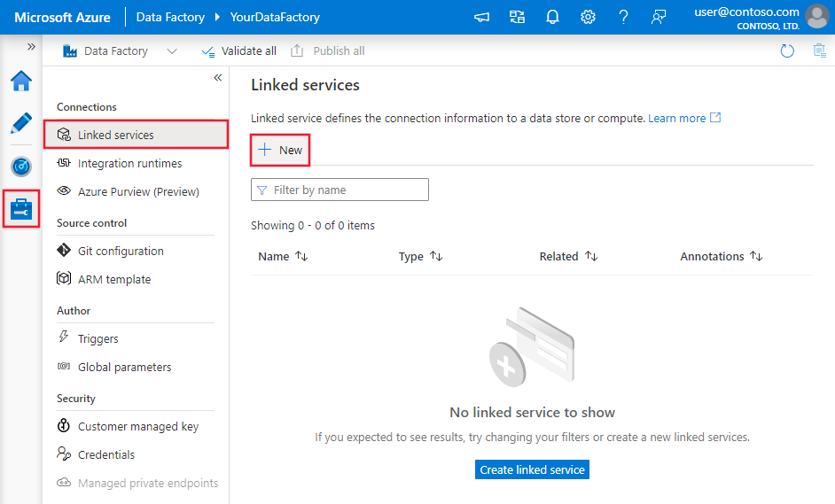Viewport: 835px width, 504px height.
Task: Select Azure Purview (Preview)
Action: 138,191
